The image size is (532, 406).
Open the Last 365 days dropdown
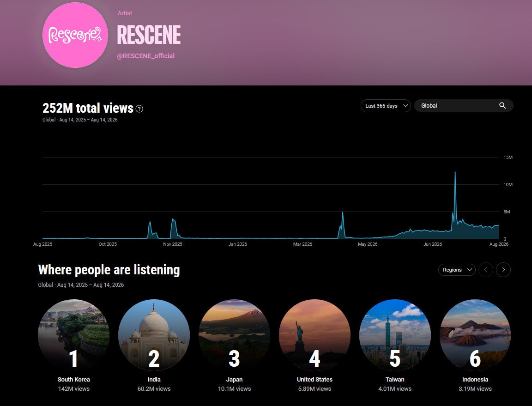click(x=386, y=106)
